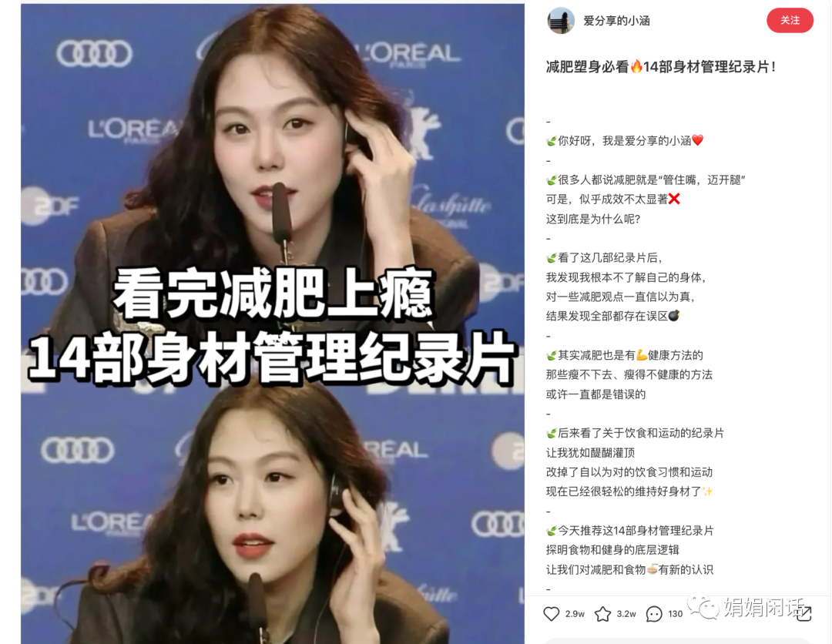Click the noodle bowl emoji after 食物
This screenshot has height=644, width=832.
653,569
